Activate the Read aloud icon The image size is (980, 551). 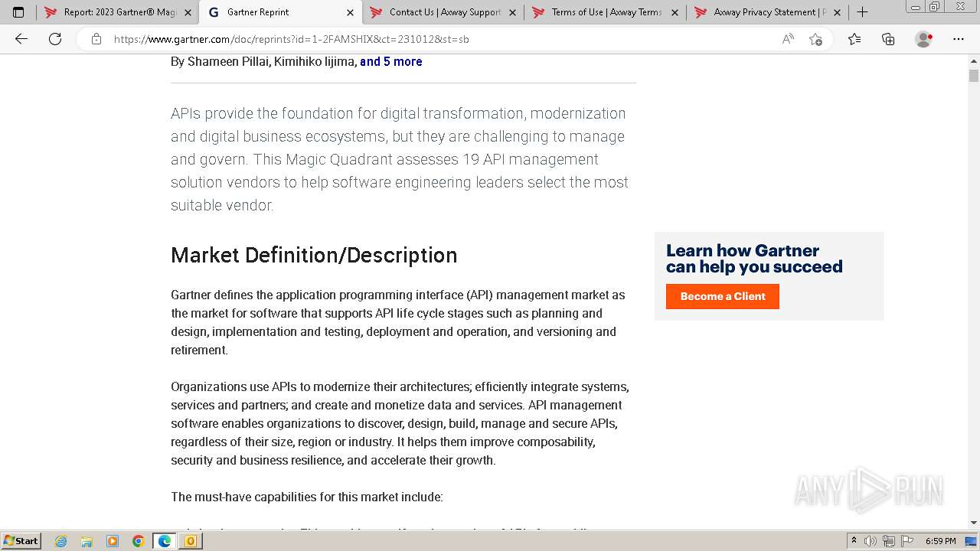[x=788, y=39]
